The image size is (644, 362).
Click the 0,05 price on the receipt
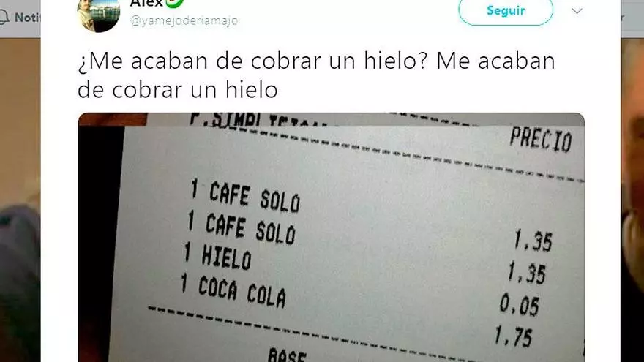pyautogui.click(x=519, y=305)
